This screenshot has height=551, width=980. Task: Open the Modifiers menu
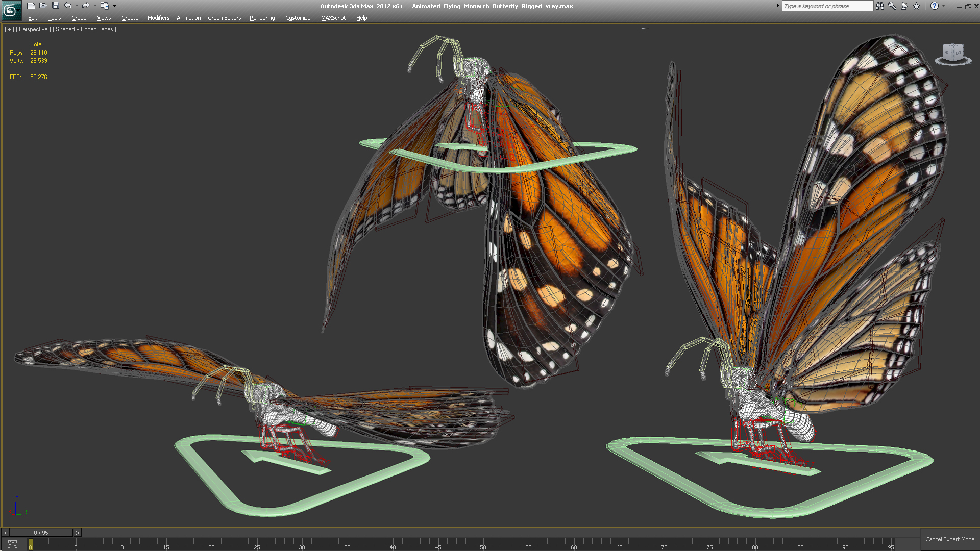point(158,18)
